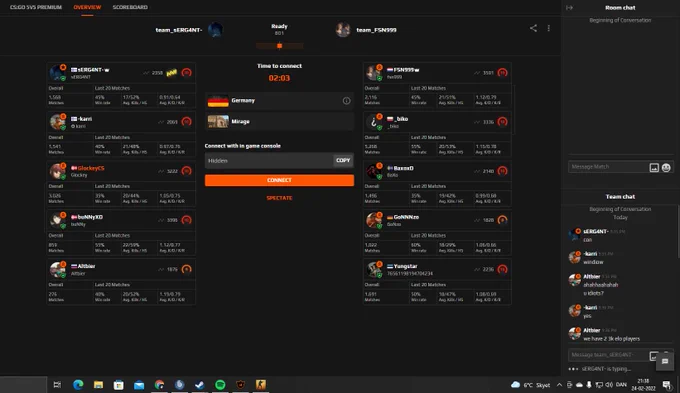Click Altbier's 'we have 2 3k elo players' message
This screenshot has width=680, height=393.
tap(611, 339)
